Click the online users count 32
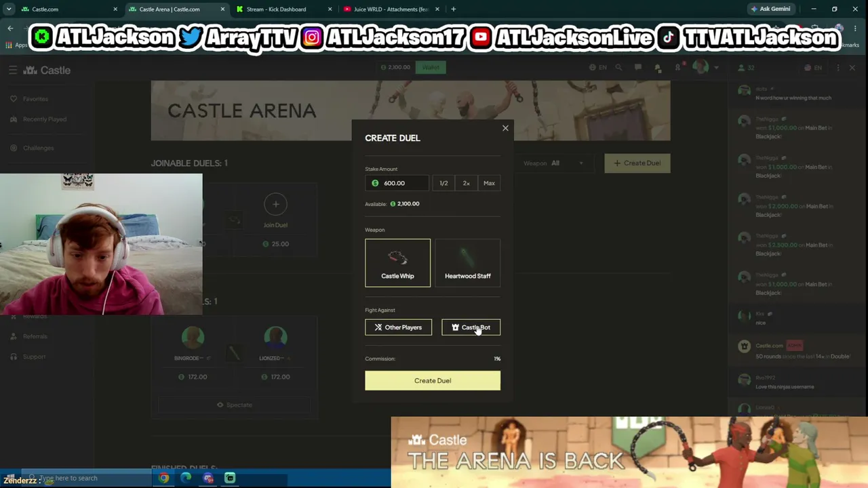 click(x=746, y=68)
